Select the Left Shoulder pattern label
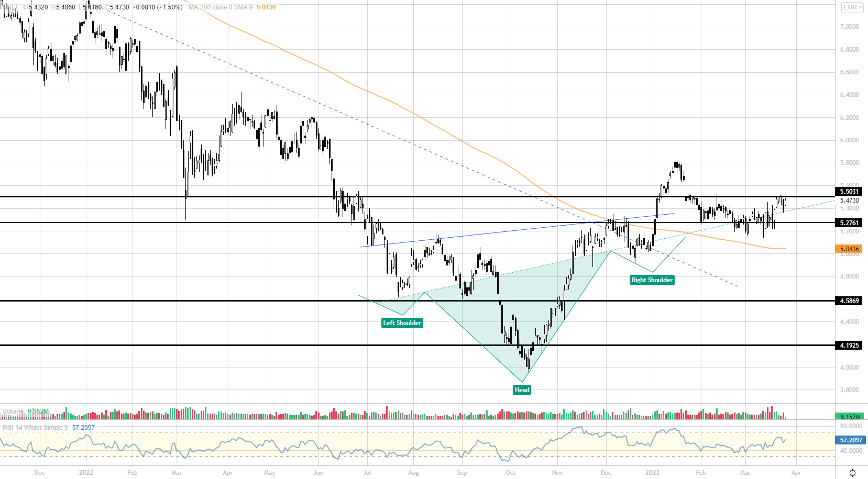This screenshot has height=479, width=868. pyautogui.click(x=402, y=323)
